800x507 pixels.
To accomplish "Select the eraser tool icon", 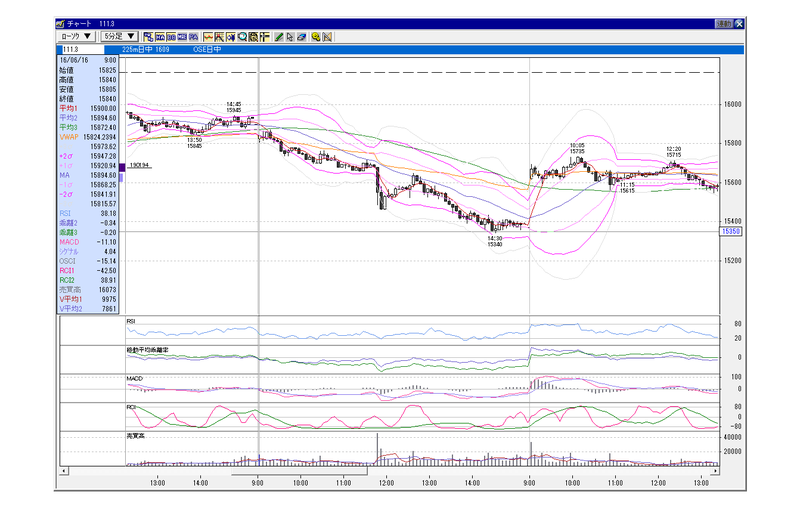I will (x=302, y=37).
